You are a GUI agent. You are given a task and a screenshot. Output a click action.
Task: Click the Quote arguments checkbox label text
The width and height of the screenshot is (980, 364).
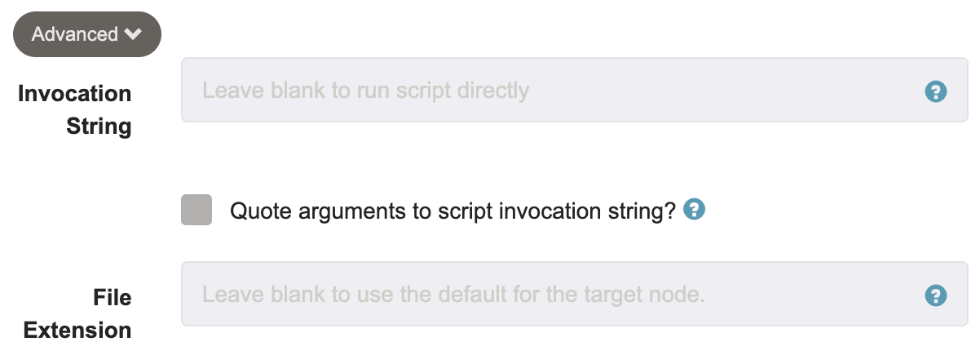point(453,211)
